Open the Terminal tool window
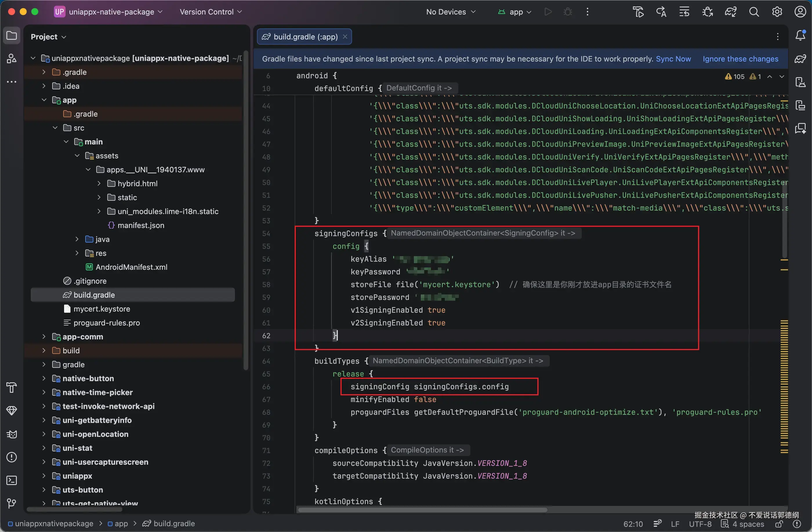 pos(12,480)
